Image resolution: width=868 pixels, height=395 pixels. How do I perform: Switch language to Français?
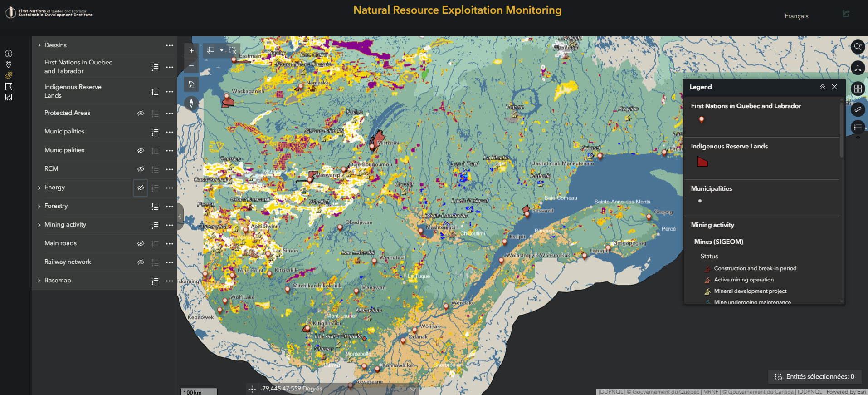click(796, 16)
